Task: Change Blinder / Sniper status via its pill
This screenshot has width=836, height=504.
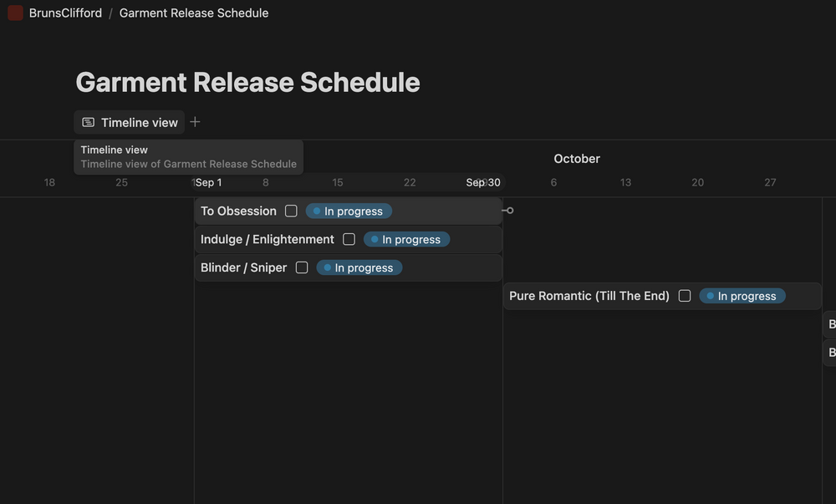Action: click(359, 267)
